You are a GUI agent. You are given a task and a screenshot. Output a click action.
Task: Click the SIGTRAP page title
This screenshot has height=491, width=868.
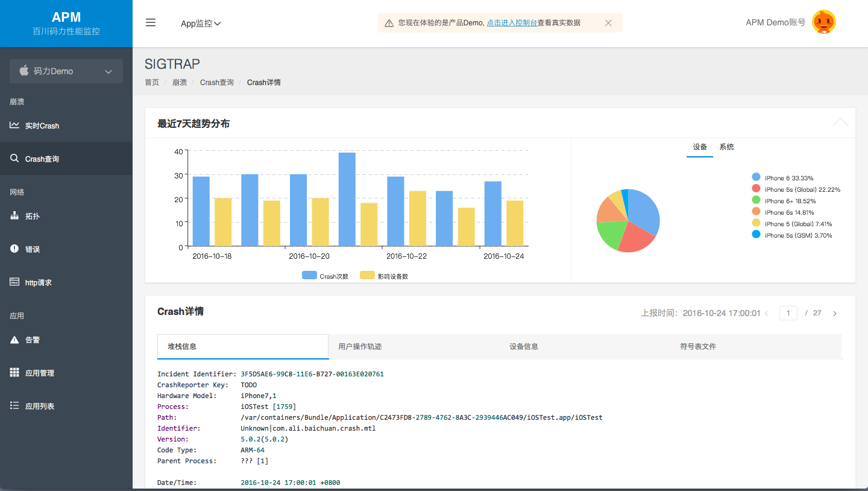tap(172, 64)
